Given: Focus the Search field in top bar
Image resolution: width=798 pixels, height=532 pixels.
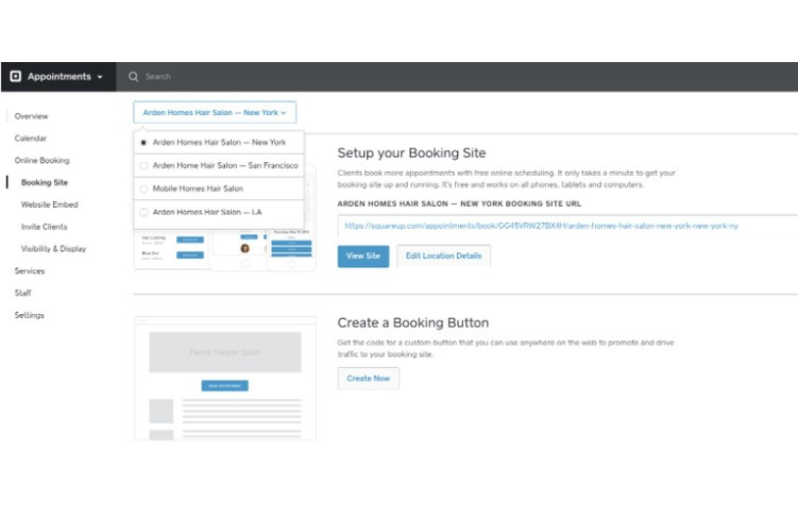Looking at the screenshot, I should [158, 77].
